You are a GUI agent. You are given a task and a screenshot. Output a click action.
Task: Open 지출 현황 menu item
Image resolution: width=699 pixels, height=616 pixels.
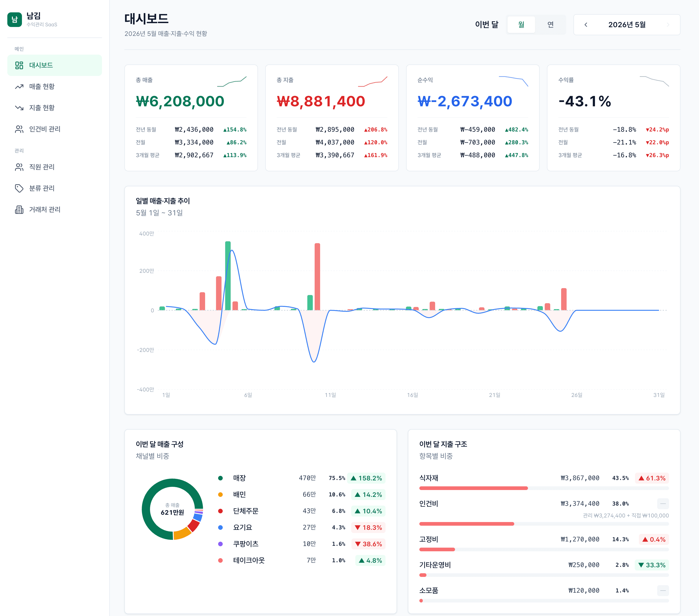tap(54, 108)
